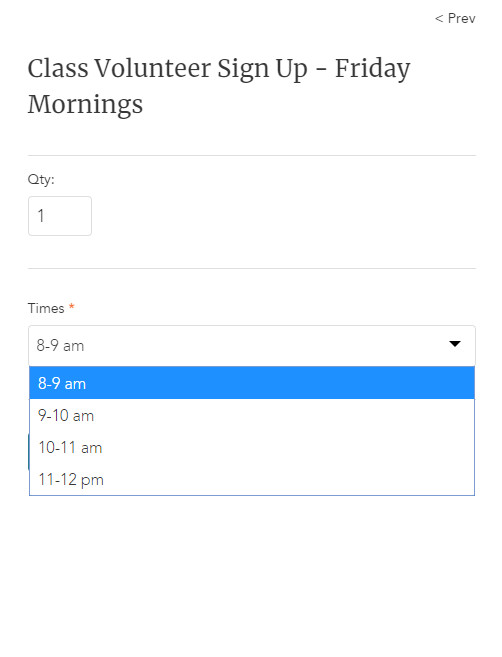Image resolution: width=502 pixels, height=657 pixels.
Task: Click the word Mornings in the title
Action: (x=85, y=104)
